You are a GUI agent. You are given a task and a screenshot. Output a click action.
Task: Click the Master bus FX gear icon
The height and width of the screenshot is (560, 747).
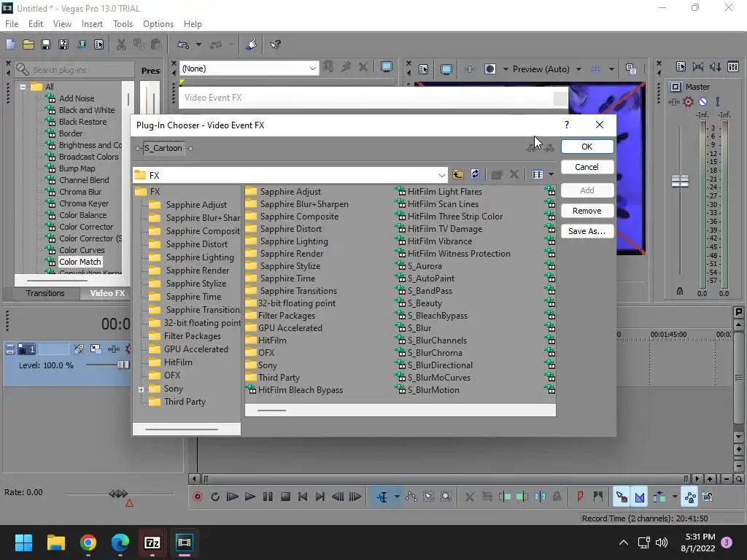[x=688, y=101]
